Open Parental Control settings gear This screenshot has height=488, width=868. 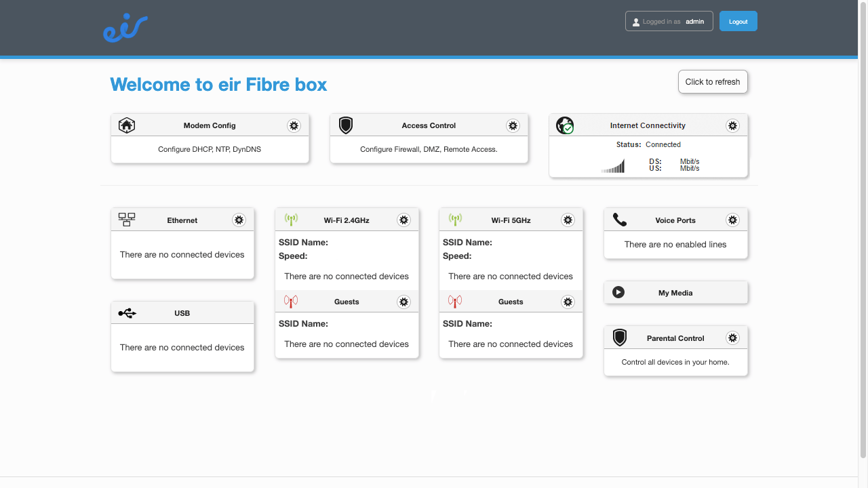point(732,338)
